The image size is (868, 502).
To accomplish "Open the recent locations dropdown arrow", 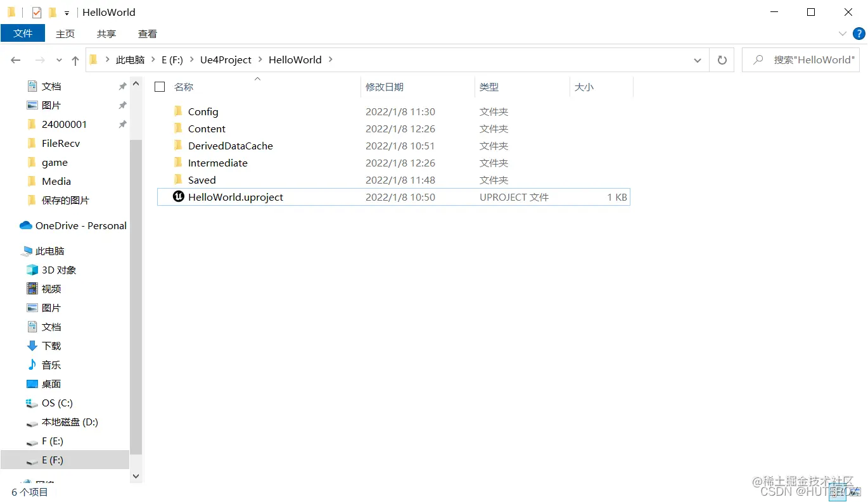I will [x=59, y=60].
